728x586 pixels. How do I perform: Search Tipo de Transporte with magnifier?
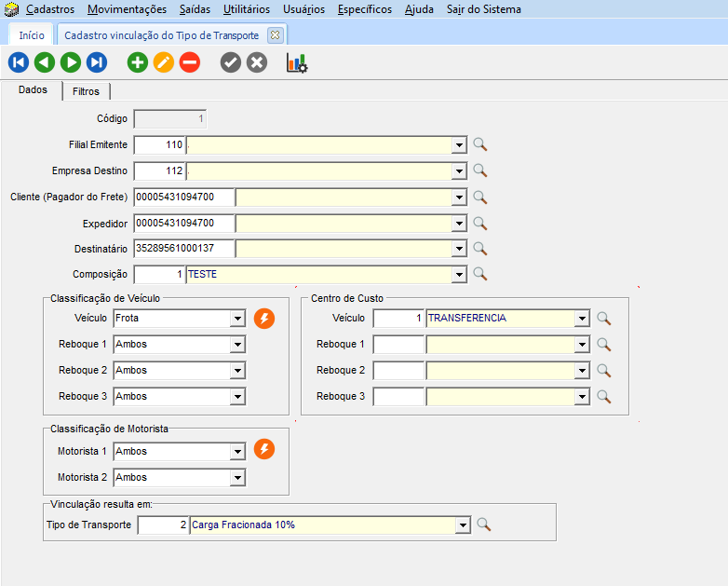pos(484,525)
